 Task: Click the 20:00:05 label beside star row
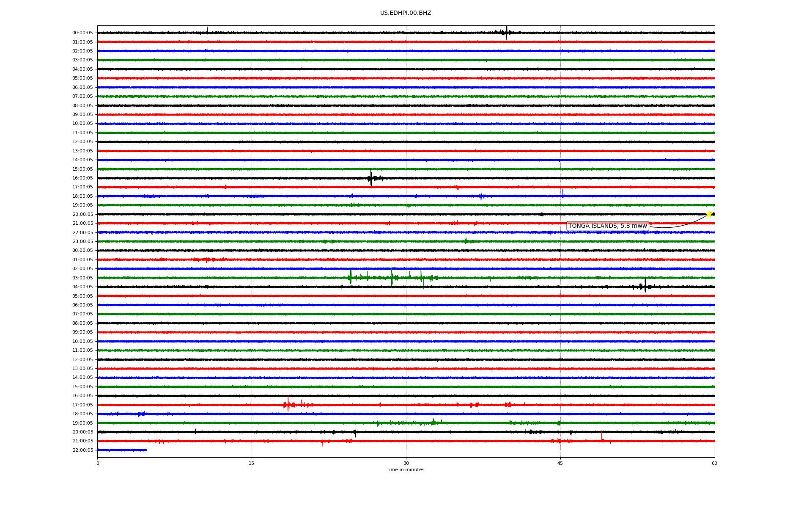(x=82, y=215)
